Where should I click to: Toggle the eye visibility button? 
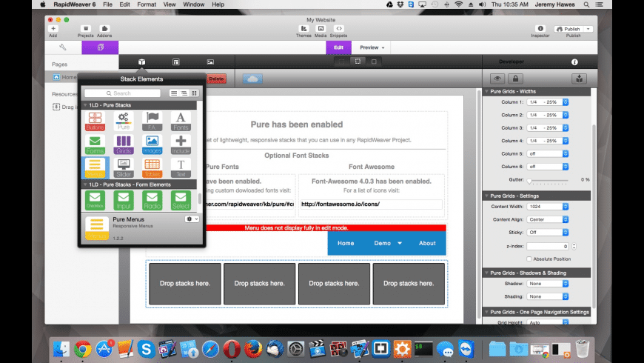[497, 79]
